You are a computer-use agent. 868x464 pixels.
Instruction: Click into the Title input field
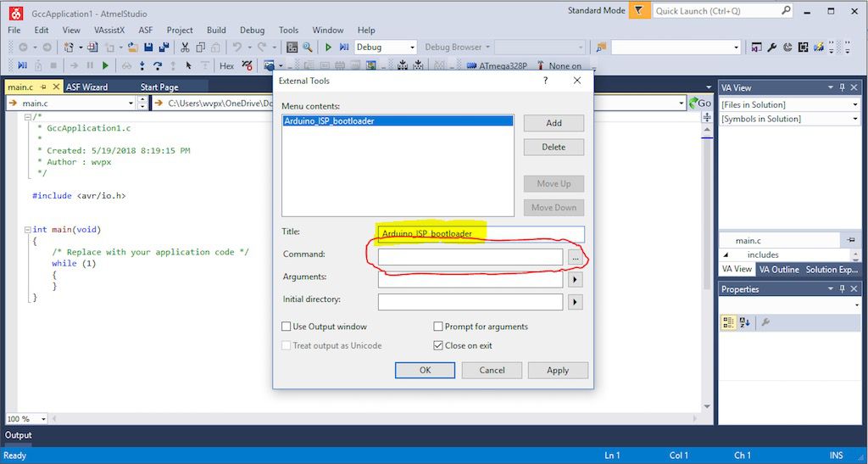point(481,234)
